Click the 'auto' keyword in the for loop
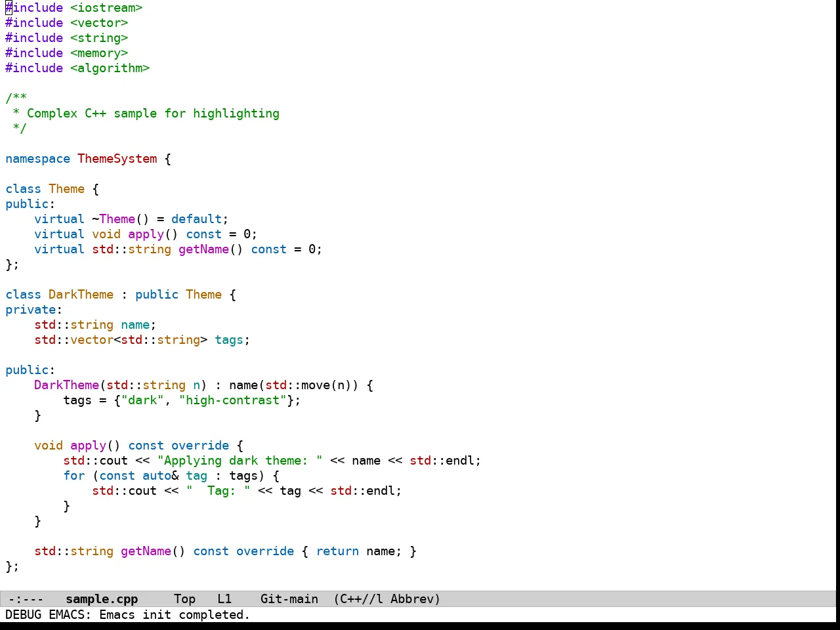840x630 pixels. tap(157, 476)
